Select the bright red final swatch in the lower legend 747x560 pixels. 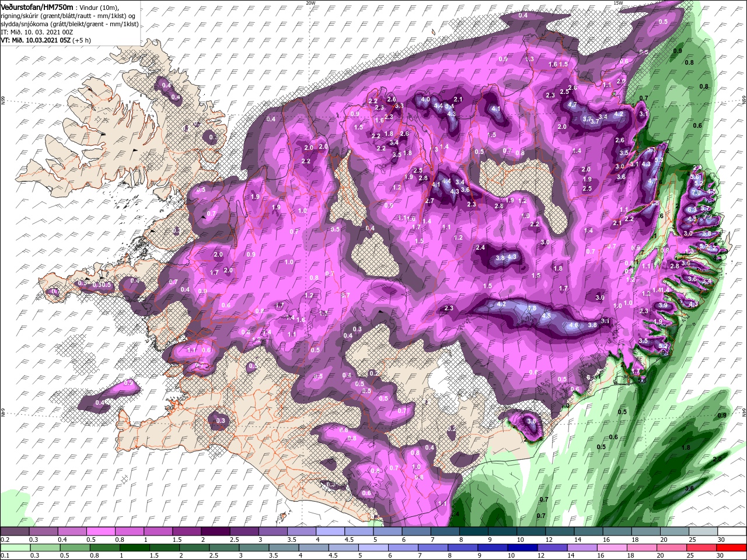[732, 548]
